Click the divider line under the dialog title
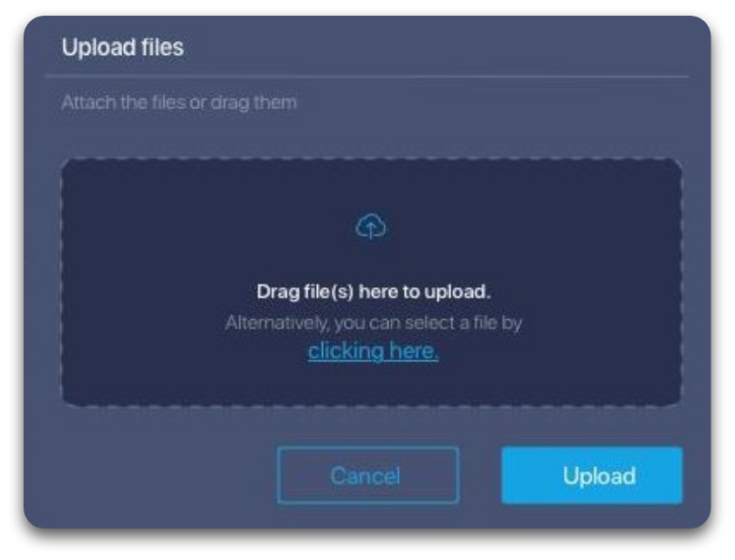The image size is (735, 560). [367, 76]
